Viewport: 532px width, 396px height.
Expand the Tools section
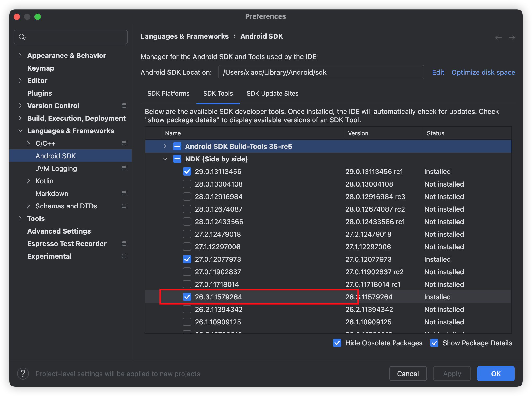pyautogui.click(x=20, y=218)
